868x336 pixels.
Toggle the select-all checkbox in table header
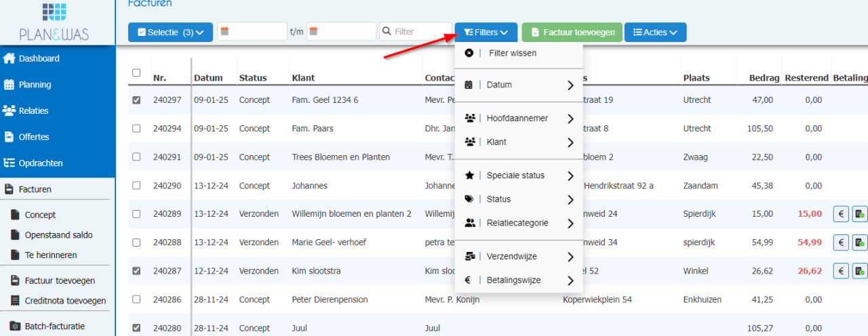click(x=136, y=73)
